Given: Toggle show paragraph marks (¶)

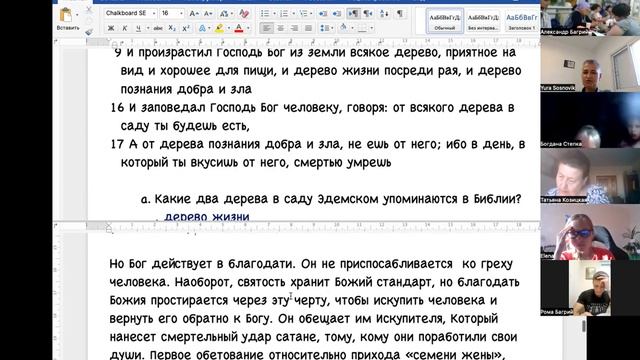Looking at the screenshot, I should (x=400, y=13).
